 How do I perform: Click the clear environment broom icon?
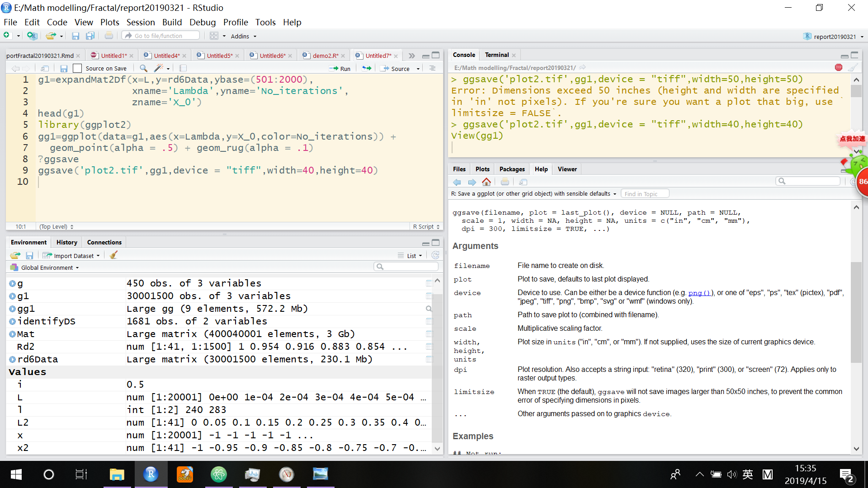113,255
